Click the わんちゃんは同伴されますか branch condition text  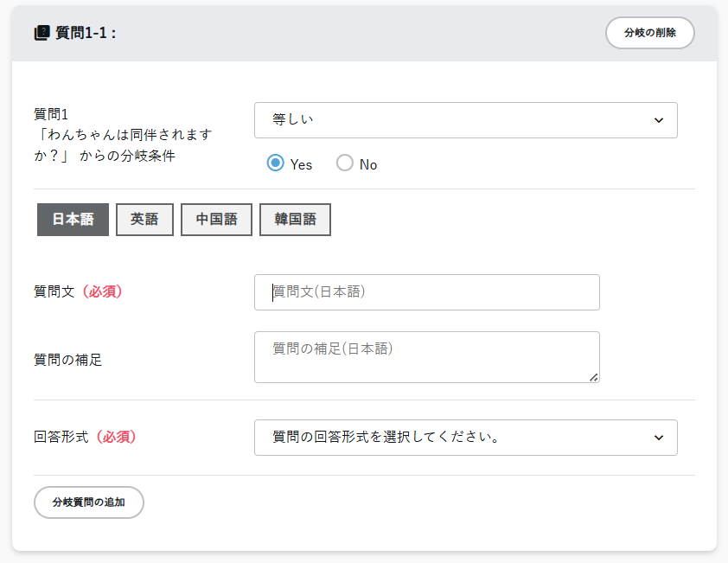[122, 136]
